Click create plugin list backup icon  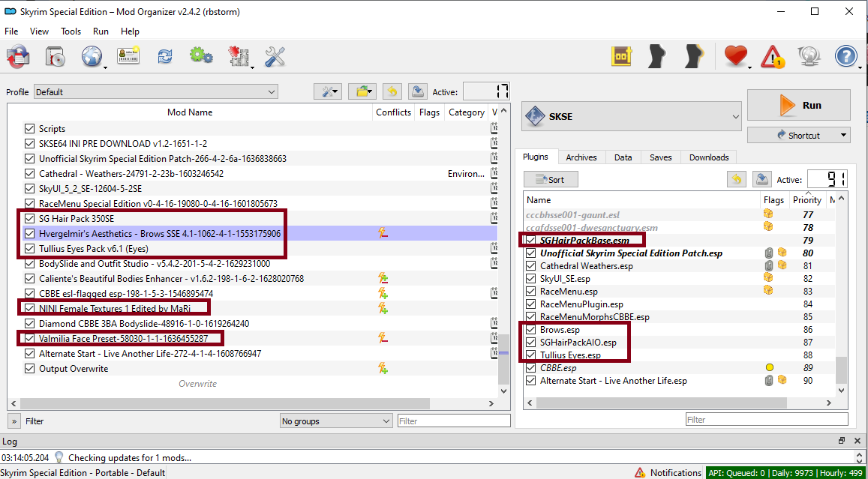pos(764,178)
